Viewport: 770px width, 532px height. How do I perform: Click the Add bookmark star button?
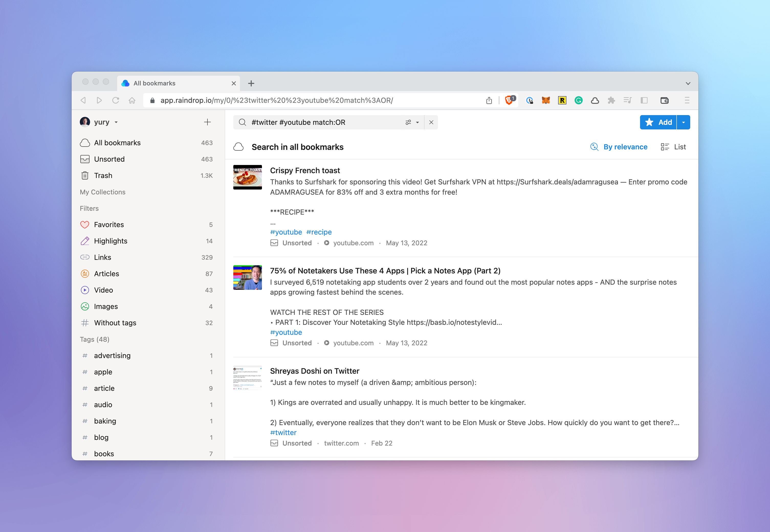pos(656,122)
